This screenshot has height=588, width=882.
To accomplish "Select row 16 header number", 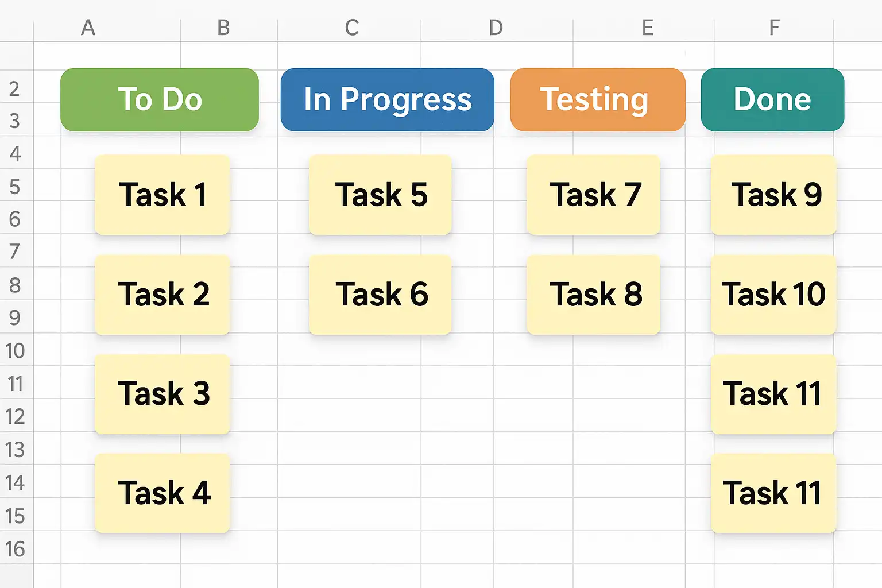I will 16,550.
